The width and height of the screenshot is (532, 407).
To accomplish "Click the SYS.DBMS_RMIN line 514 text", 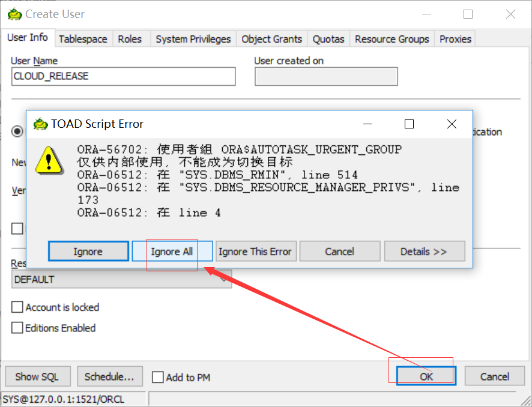I will pyautogui.click(x=217, y=175).
